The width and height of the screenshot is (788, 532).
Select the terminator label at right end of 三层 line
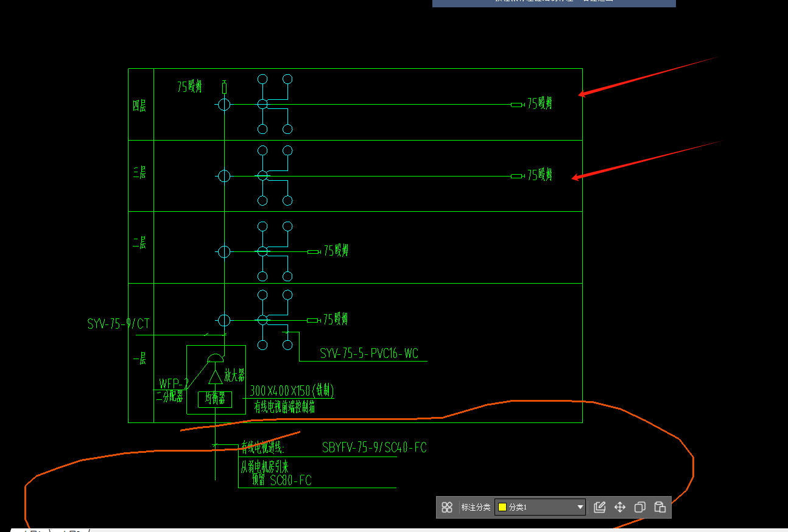point(540,175)
